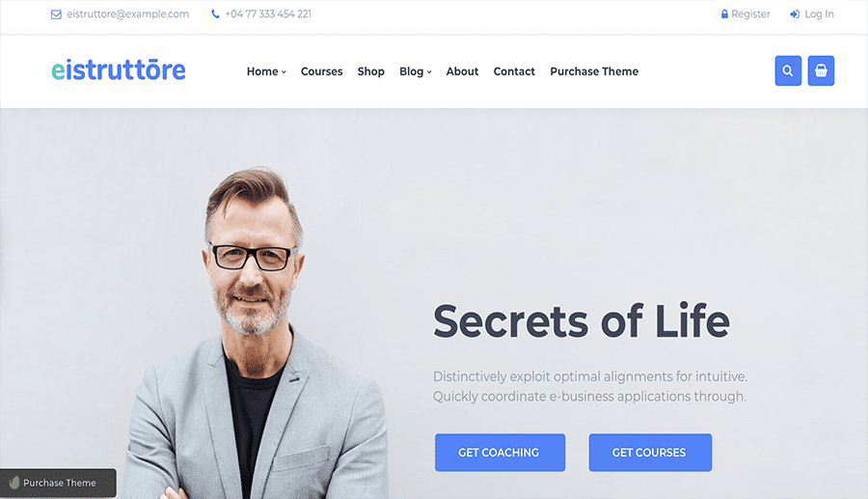The image size is (868, 499).
Task: Click Purchase Theme in the navigation menu
Action: tap(594, 71)
